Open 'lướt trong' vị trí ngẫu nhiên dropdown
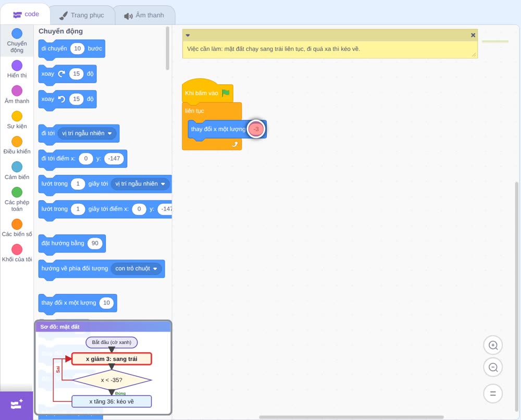Image resolution: width=521 pixels, height=420 pixels. pos(140,184)
